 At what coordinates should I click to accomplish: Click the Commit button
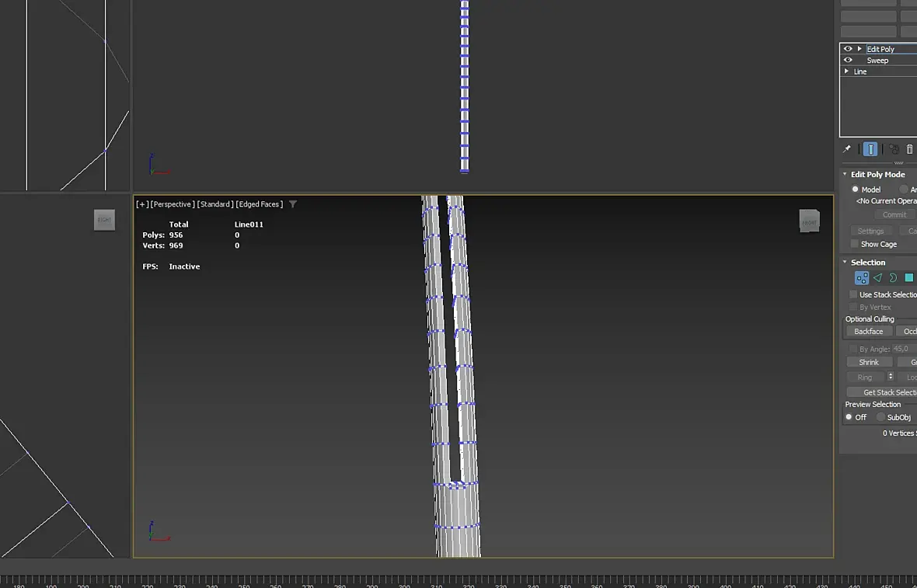[x=894, y=214]
